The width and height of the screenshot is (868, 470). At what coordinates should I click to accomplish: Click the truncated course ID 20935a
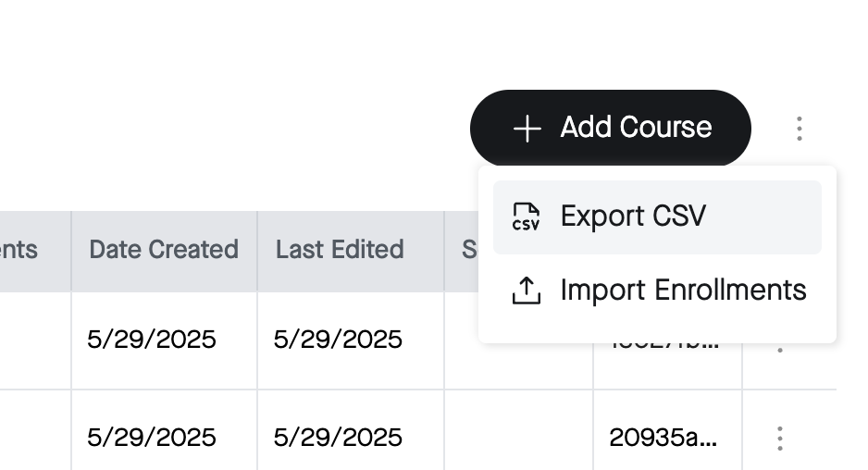[663, 438]
